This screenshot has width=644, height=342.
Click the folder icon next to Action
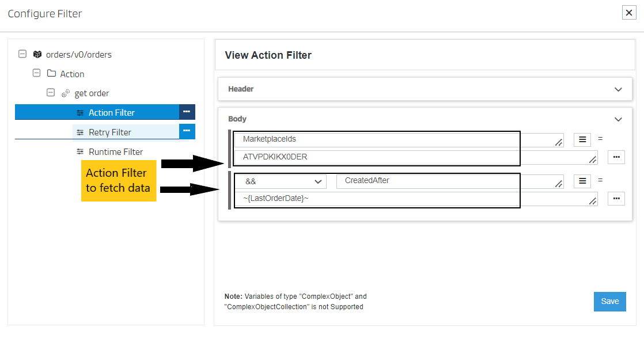51,74
